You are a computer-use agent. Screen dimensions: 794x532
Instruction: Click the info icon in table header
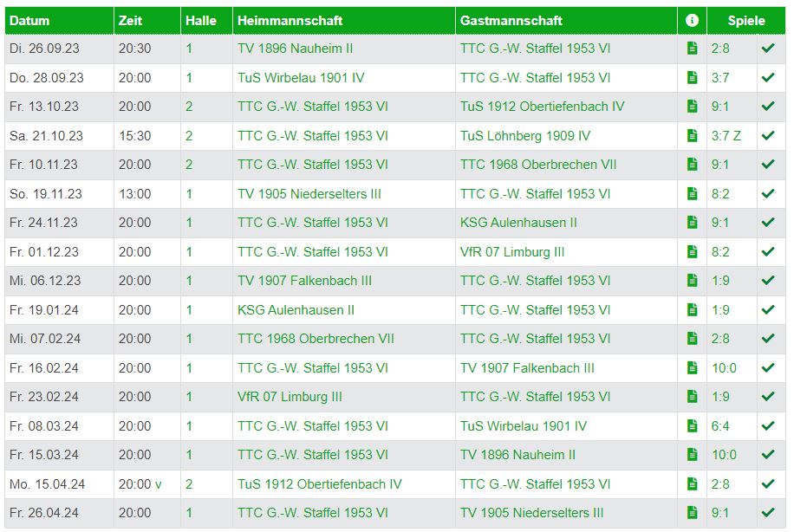pyautogui.click(x=692, y=20)
